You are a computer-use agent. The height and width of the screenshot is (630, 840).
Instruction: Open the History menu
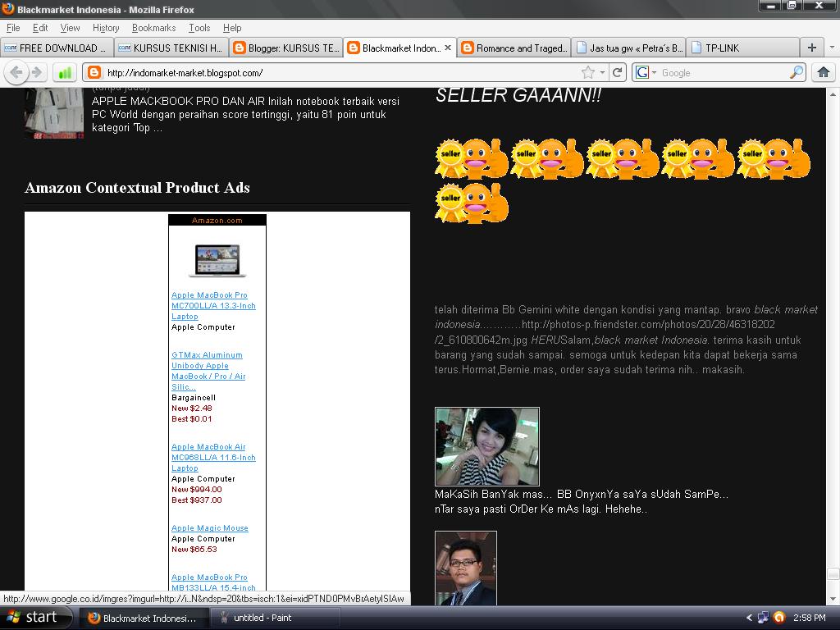106,28
